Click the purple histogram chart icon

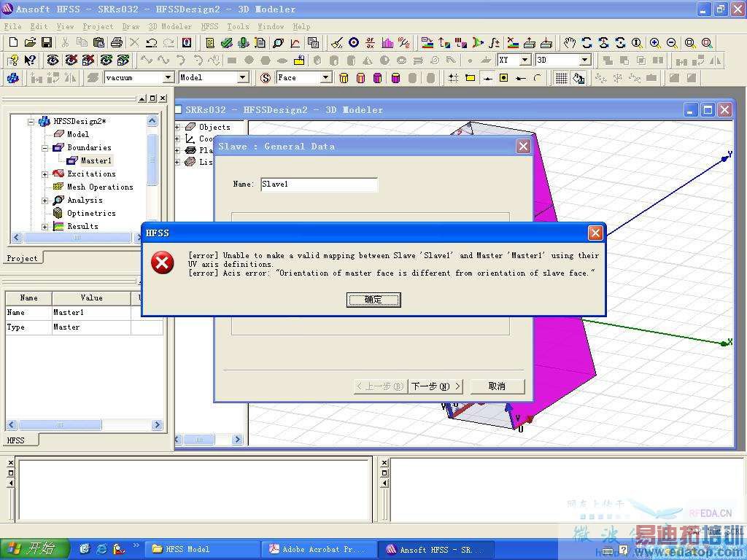(387, 43)
